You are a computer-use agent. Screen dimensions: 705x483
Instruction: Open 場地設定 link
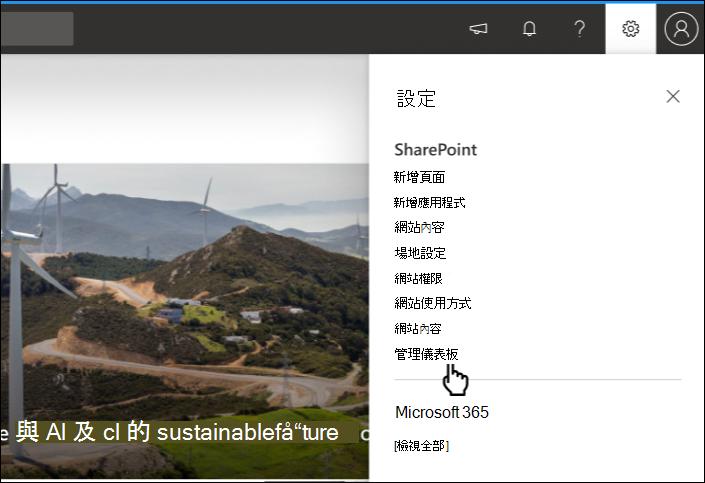(x=420, y=253)
